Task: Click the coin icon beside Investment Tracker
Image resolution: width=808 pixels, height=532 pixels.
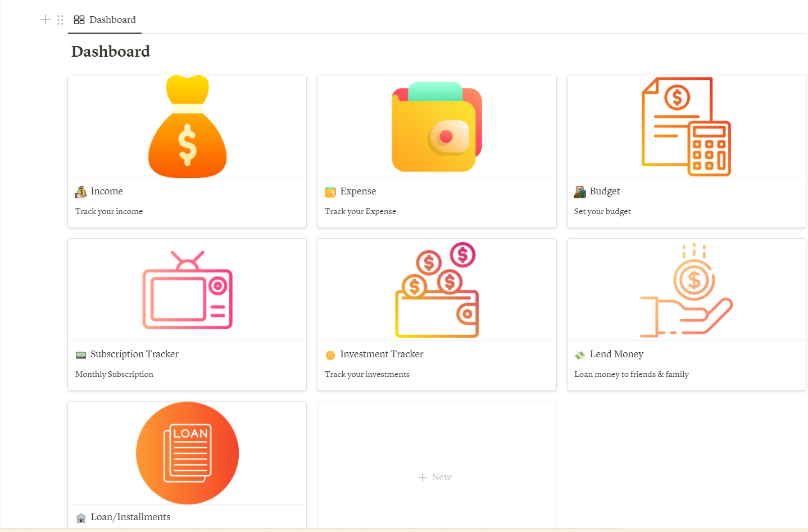Action: coord(330,355)
